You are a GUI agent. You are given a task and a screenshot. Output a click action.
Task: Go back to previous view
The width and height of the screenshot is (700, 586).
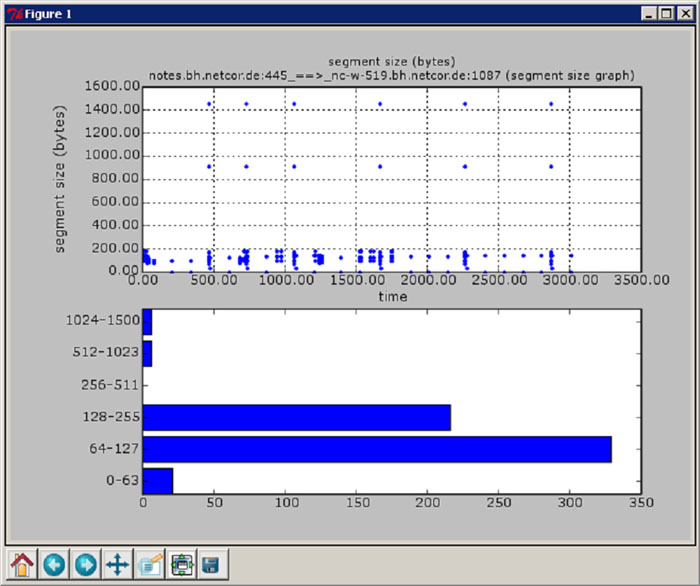click(53, 565)
